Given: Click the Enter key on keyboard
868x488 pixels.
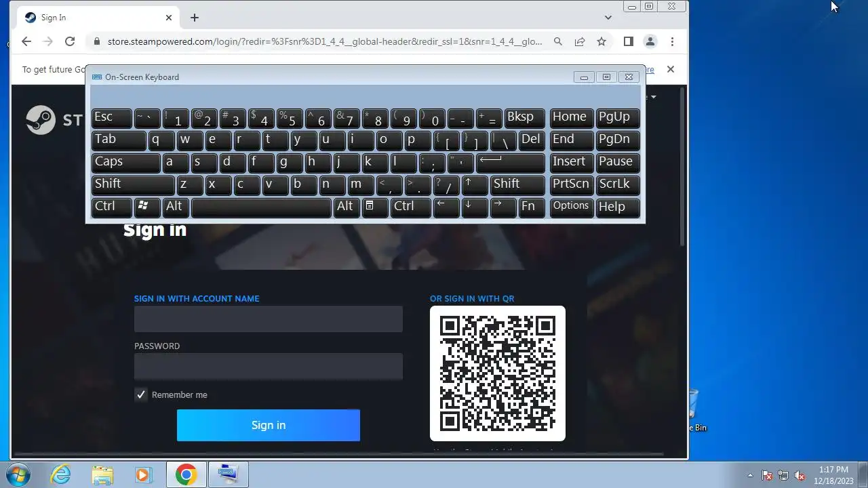Looking at the screenshot, I should [510, 162].
